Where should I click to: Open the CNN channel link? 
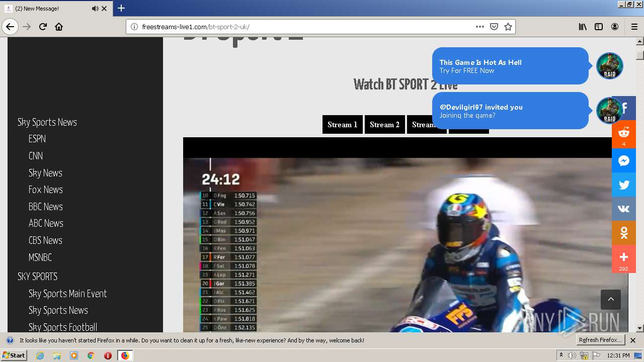tap(36, 156)
